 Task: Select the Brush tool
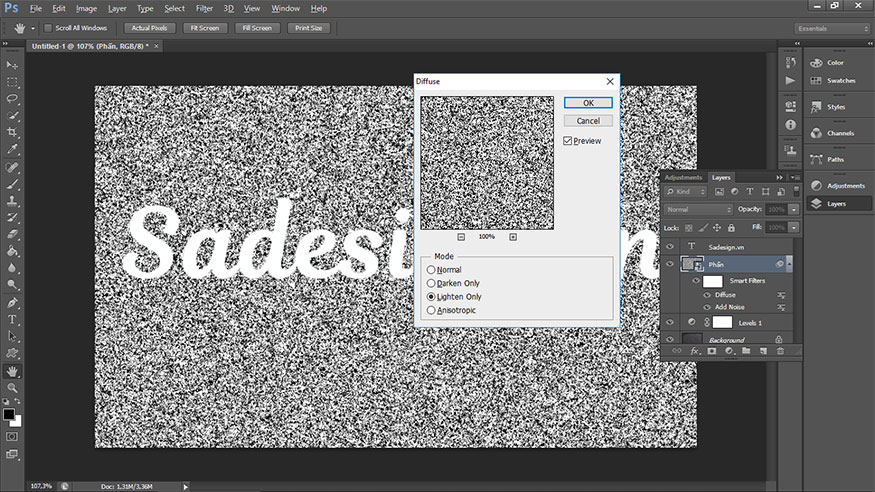12,184
